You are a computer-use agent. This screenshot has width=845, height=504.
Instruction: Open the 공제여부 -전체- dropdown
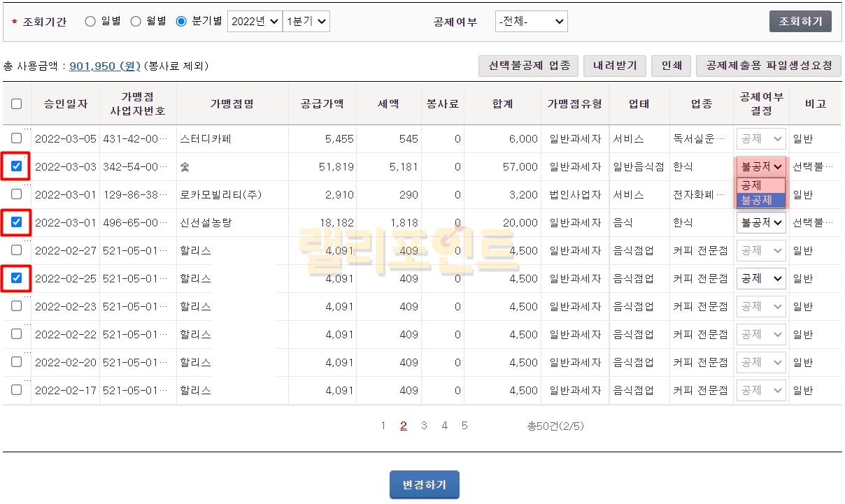[531, 22]
